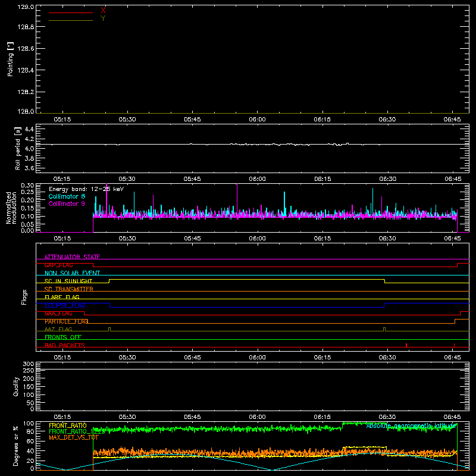This screenshot has width=476, height=476.
Task: Click the 128.2 tick label
Action: pos(26,92)
